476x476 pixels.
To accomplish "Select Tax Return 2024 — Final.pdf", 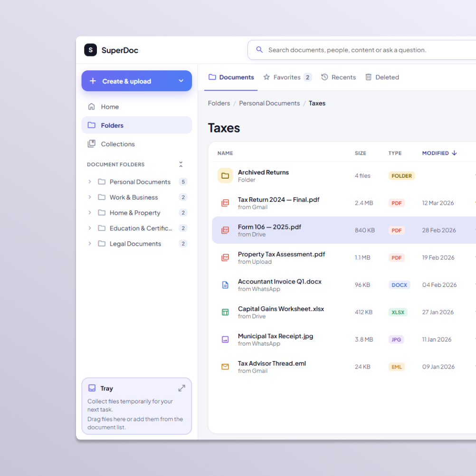I will click(344, 203).
